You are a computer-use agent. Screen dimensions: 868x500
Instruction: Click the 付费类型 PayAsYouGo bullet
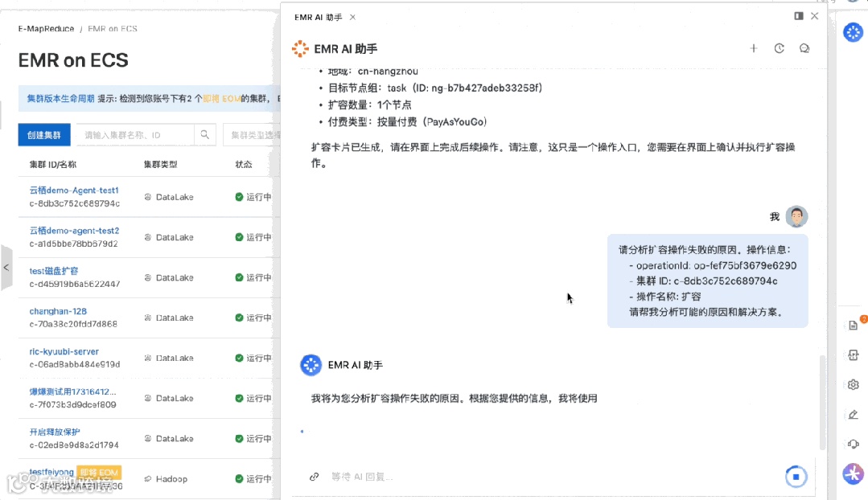403,121
